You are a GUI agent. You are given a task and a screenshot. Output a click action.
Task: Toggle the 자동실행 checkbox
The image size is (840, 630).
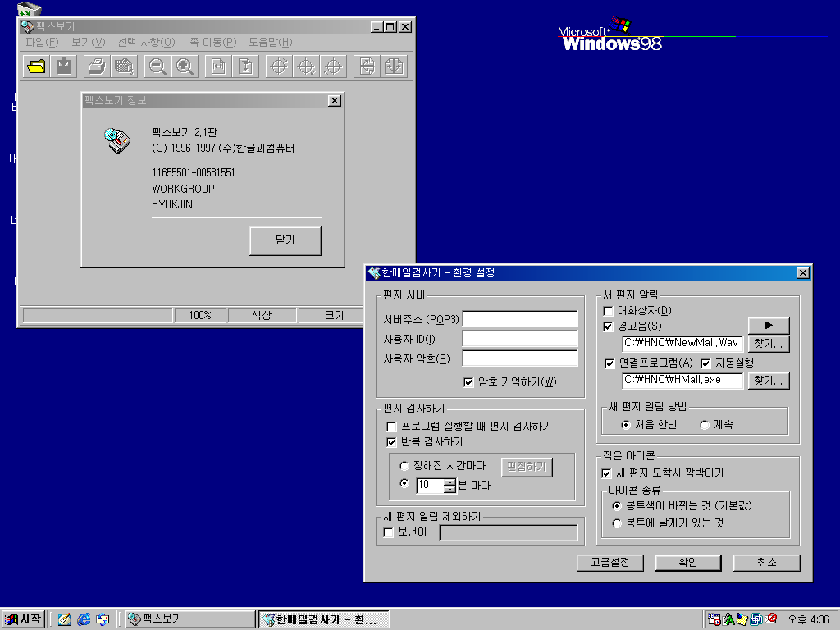point(705,363)
